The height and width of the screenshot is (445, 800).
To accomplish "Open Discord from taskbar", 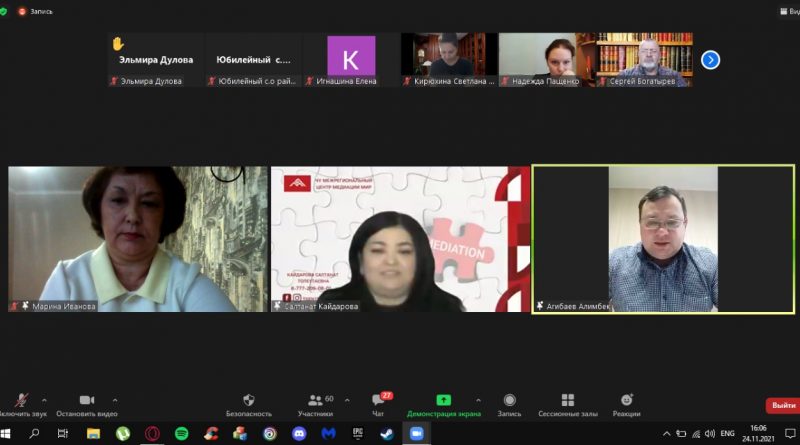I will pyautogui.click(x=299, y=434).
